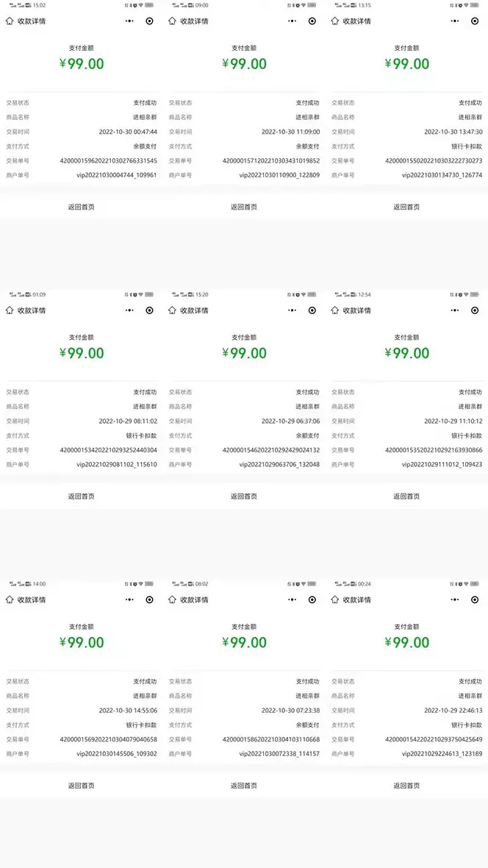The image size is (488, 868).
Task: Click transaction number 4200001534202210293252440304
Action: point(108,450)
